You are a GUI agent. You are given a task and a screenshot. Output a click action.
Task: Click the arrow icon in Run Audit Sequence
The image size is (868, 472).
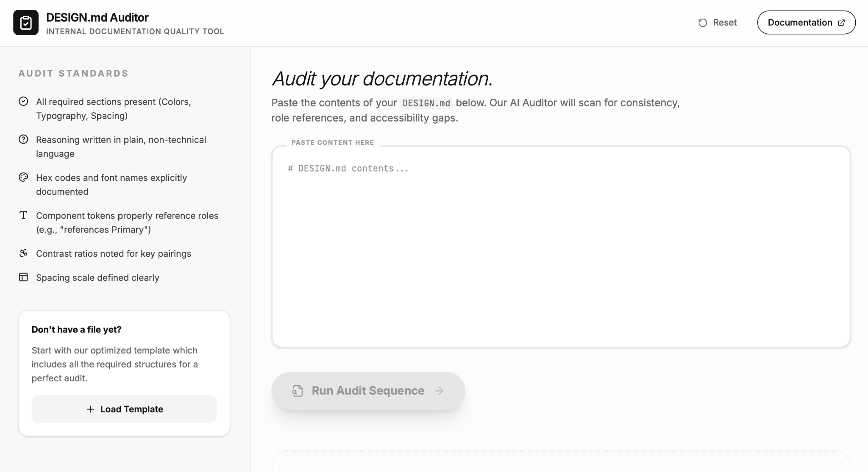(x=439, y=391)
